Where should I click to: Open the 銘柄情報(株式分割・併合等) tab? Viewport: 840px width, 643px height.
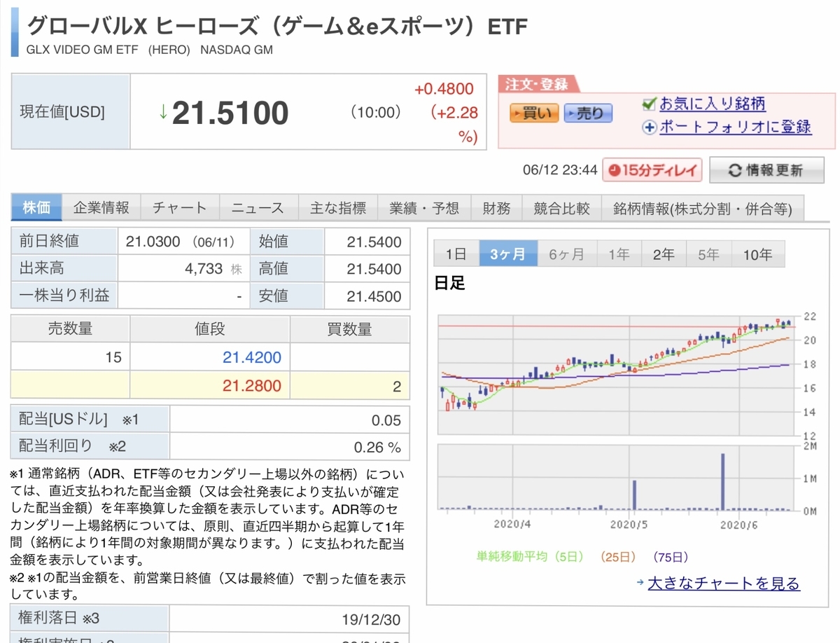(x=702, y=208)
